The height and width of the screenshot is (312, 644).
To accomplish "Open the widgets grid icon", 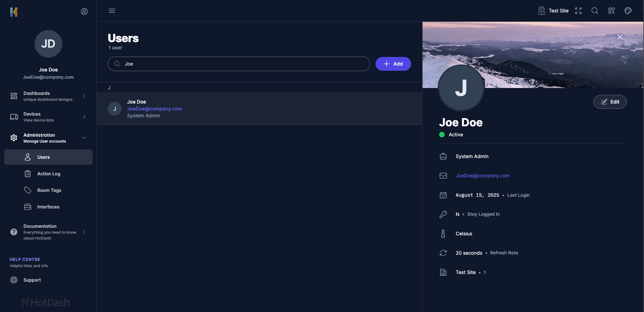I will click(x=611, y=11).
